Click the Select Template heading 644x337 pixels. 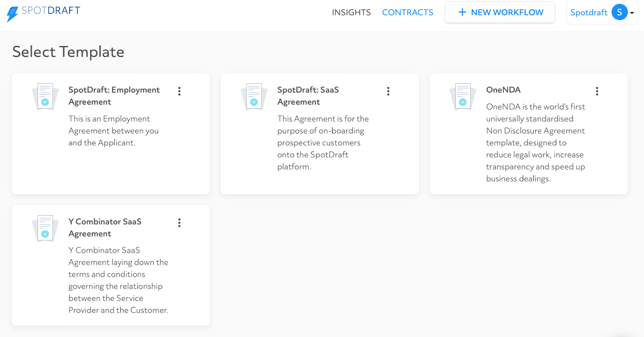tap(68, 52)
